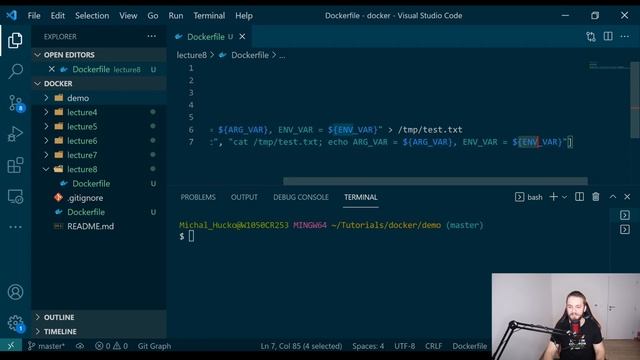The image size is (640, 360).
Task: Open Source Control view icon
Action: point(16,103)
